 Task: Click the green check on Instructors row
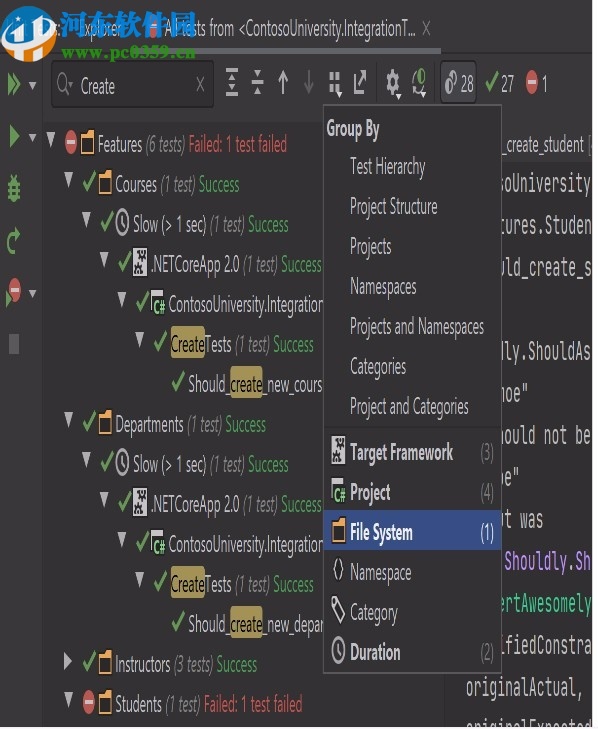pos(89,662)
